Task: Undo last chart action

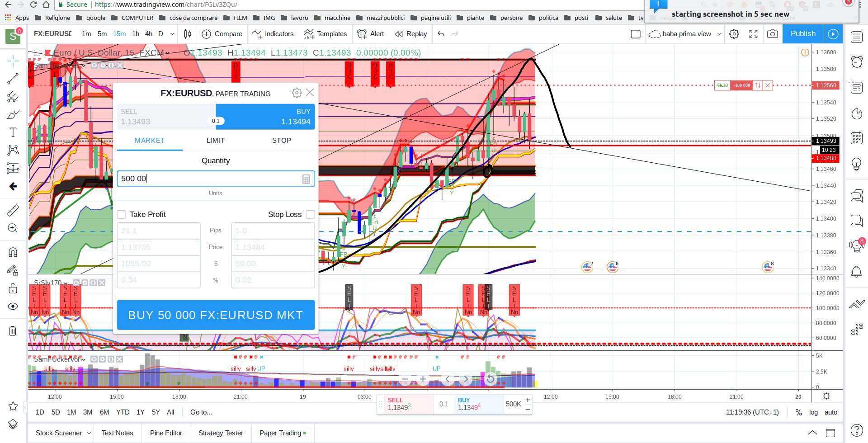Action: pos(441,34)
